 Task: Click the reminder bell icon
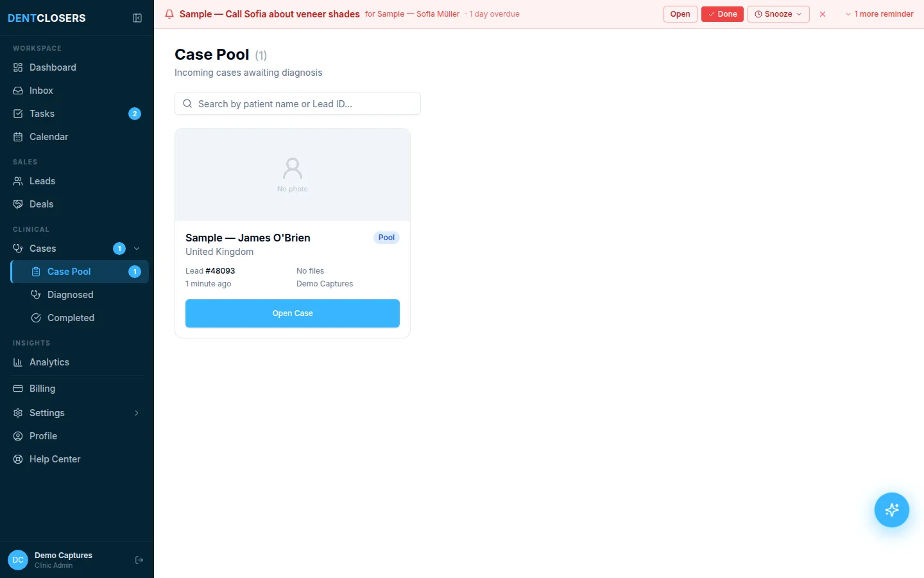pos(169,14)
